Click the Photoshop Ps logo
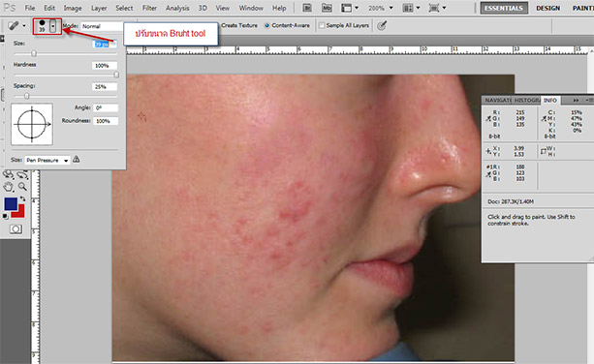Screen dimensions: 594x364 (10, 8)
